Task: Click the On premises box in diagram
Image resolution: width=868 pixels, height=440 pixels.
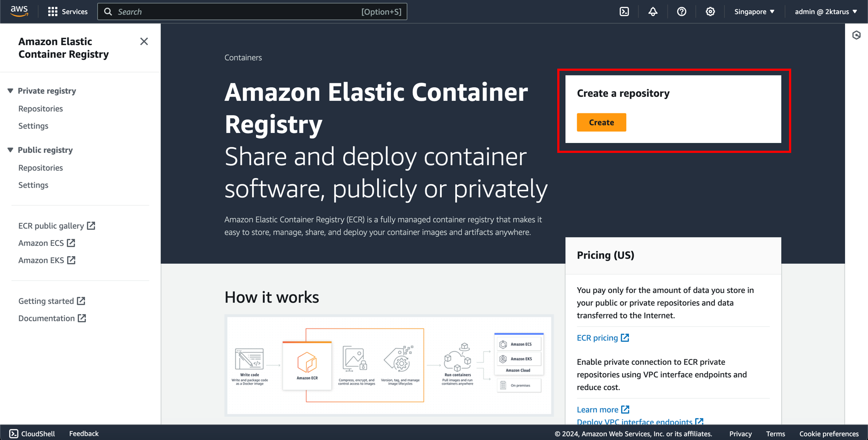Action: pyautogui.click(x=519, y=385)
